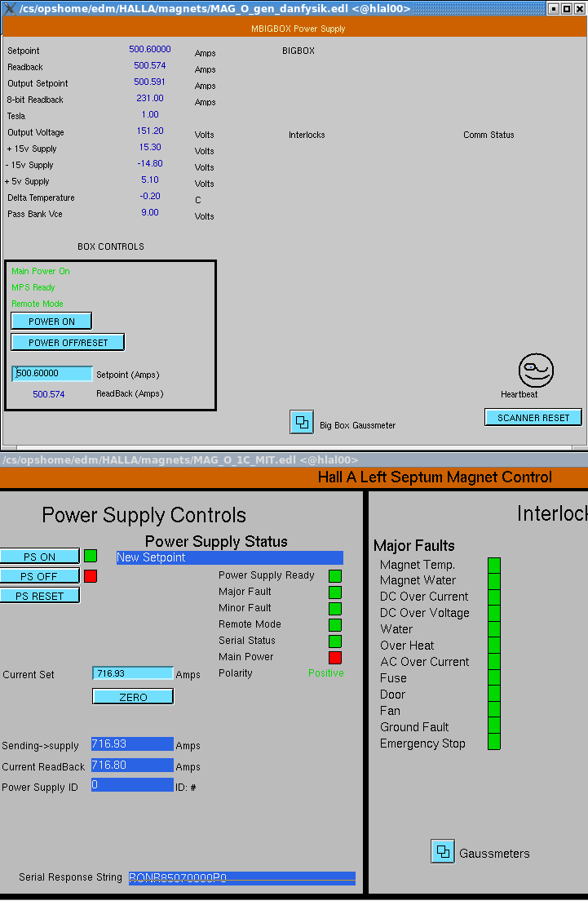The width and height of the screenshot is (588, 901).
Task: Click the MAG_O_1C_MIT.edl window title bar
Action: tap(294, 459)
